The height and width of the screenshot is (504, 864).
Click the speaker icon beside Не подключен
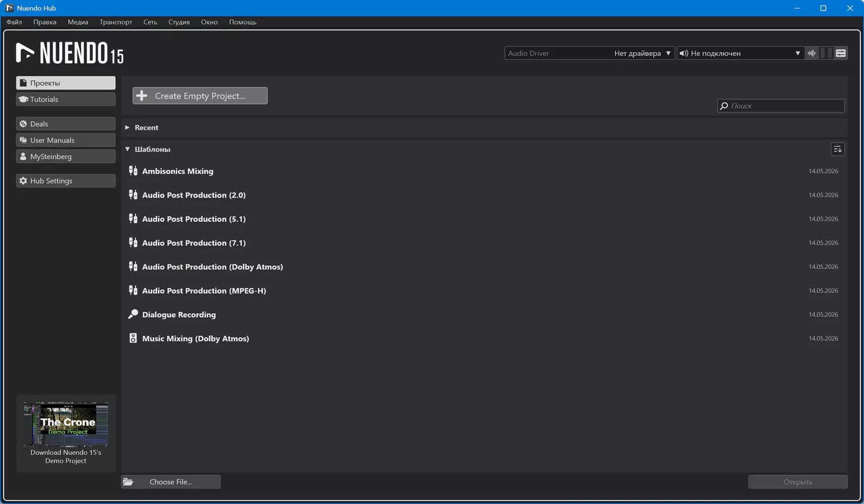point(683,53)
